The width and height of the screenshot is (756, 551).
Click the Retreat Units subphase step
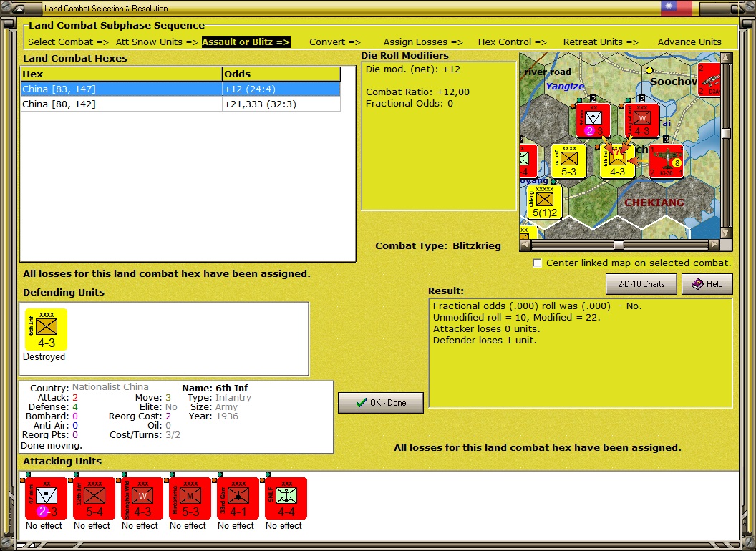click(x=601, y=42)
